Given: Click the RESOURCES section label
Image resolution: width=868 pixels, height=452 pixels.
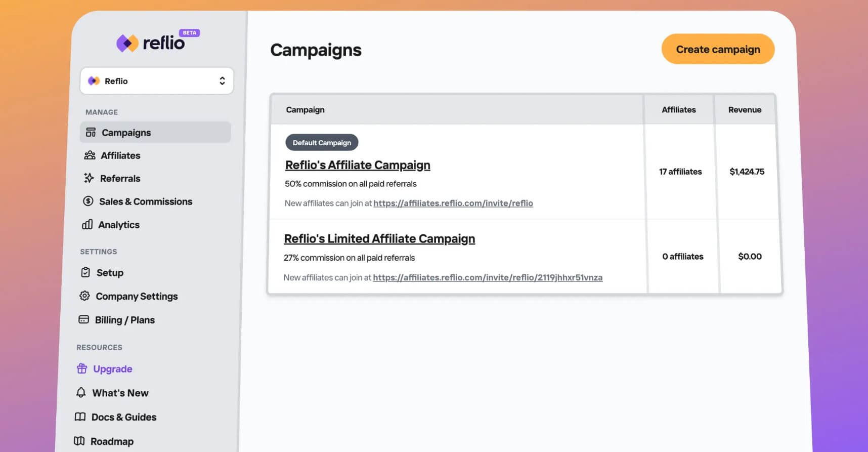Looking at the screenshot, I should (99, 347).
